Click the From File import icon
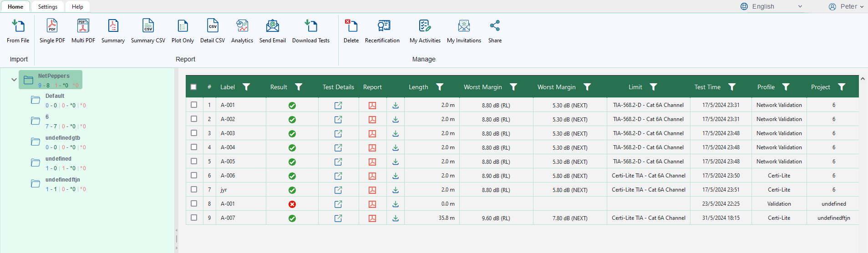868x253 pixels. coord(18,26)
